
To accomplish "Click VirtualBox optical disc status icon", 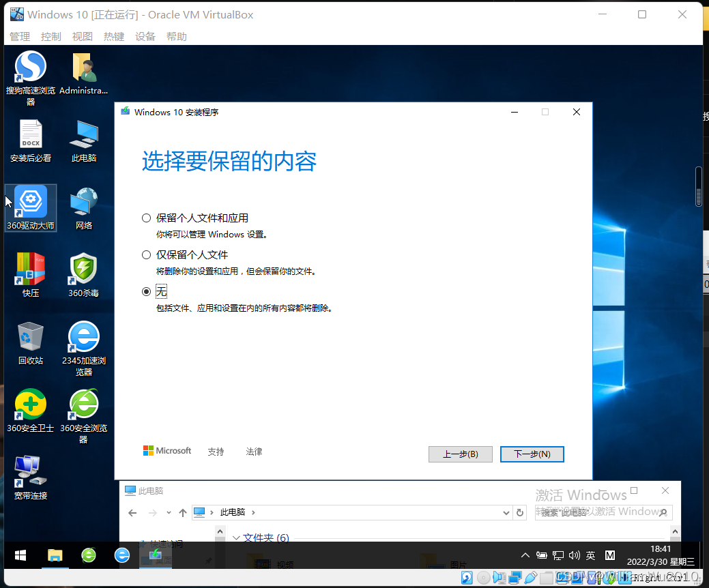I will pos(483,577).
